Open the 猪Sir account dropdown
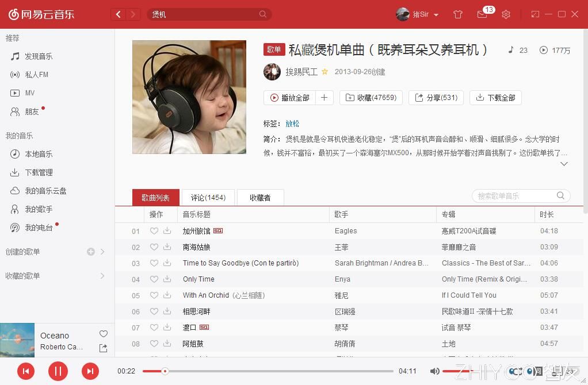This screenshot has width=588, height=385. tap(421, 14)
